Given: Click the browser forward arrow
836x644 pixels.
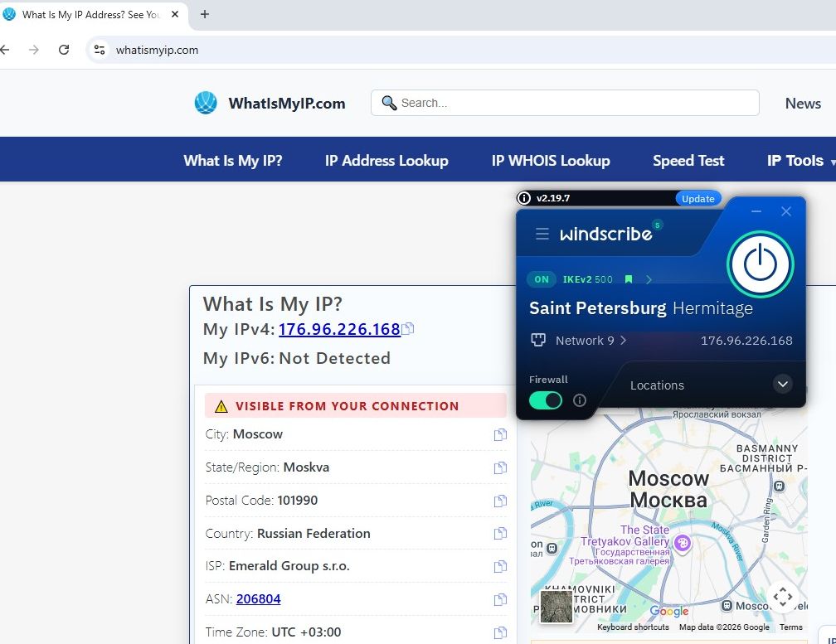Looking at the screenshot, I should click(34, 50).
